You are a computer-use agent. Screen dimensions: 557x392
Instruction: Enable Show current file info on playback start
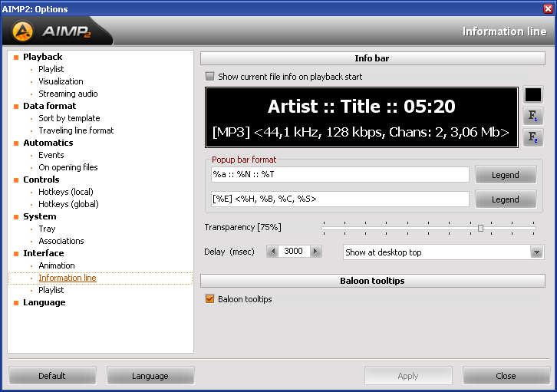coord(210,77)
